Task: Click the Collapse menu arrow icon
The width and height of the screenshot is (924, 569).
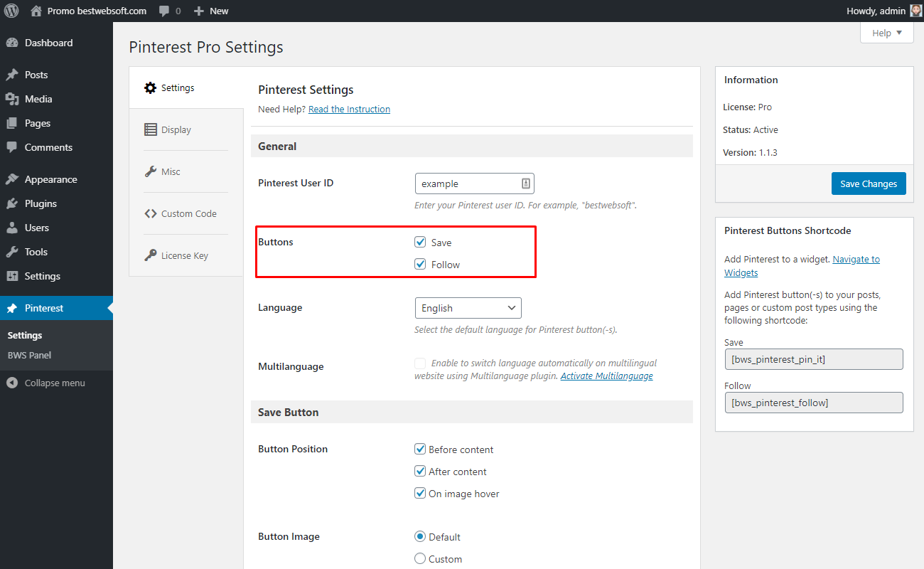Action: (x=12, y=383)
